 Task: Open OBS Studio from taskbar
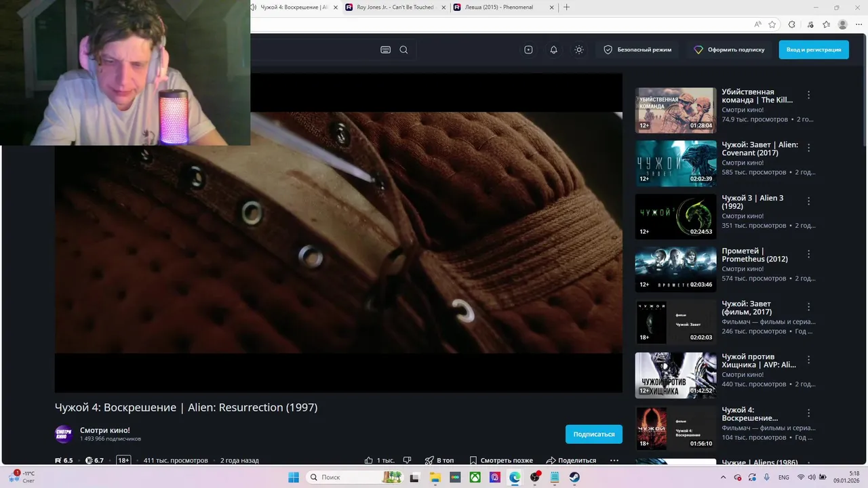click(535, 477)
